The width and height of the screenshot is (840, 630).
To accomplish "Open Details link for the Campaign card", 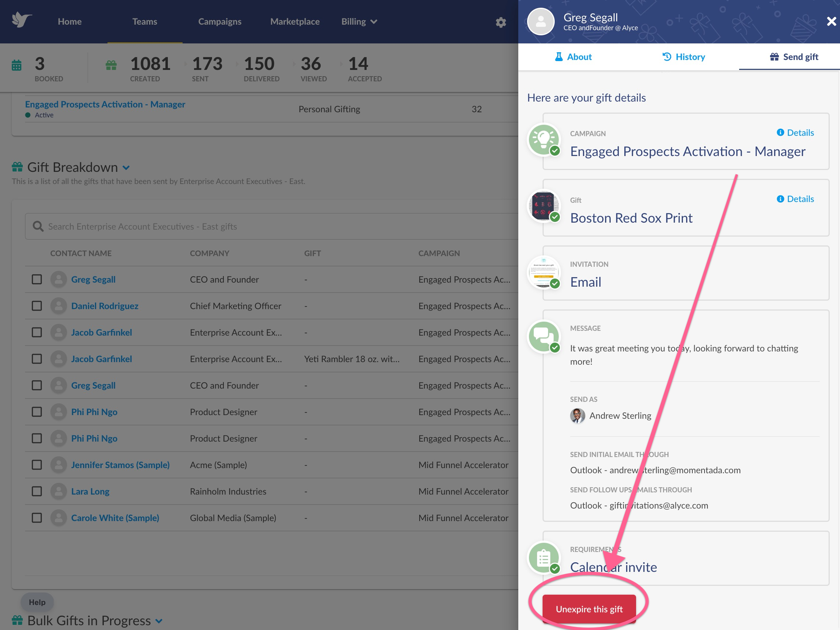I will (x=795, y=132).
